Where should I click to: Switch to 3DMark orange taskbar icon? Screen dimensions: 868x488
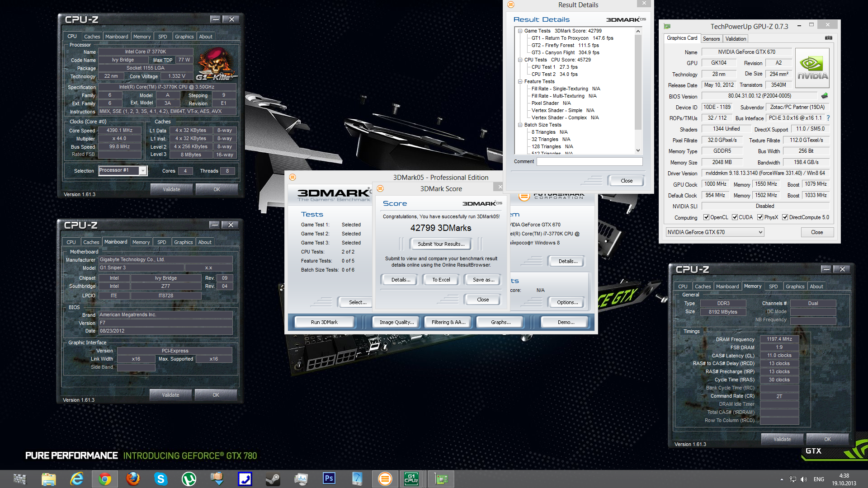(x=385, y=479)
